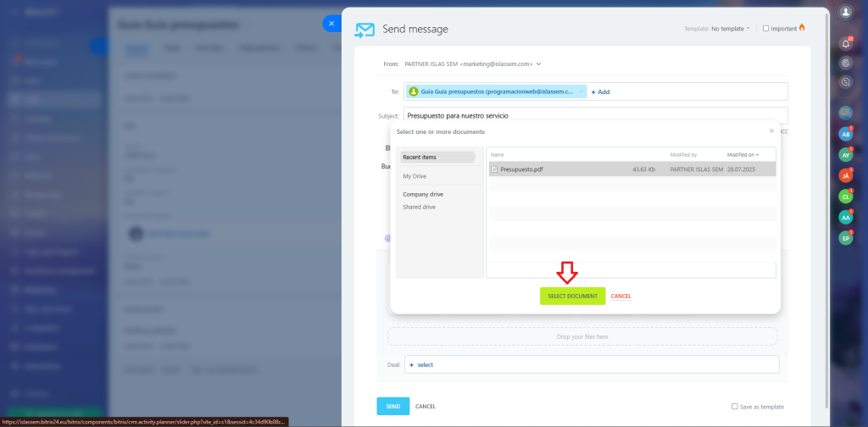Open the chat with contact AB

[x=845, y=134]
